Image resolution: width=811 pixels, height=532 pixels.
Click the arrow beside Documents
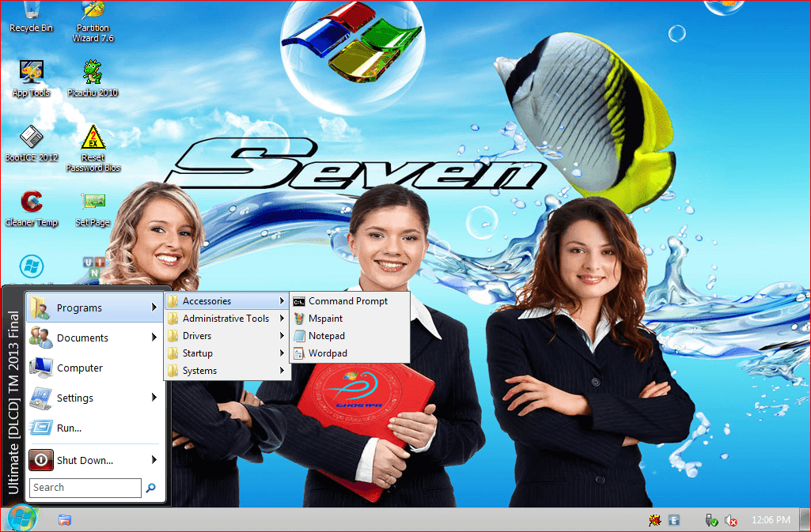pyautogui.click(x=153, y=338)
